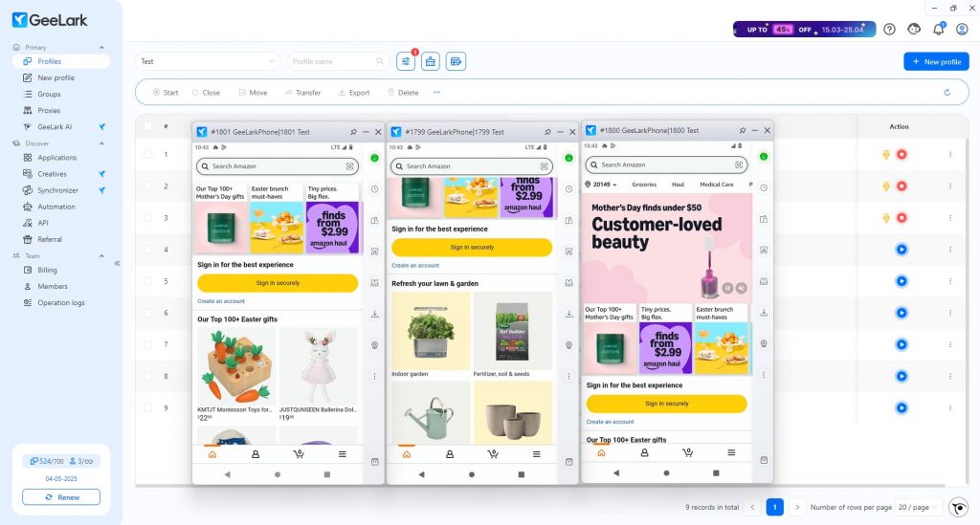Click the Export toolbar button
This screenshot has width=980, height=525.
[354, 93]
